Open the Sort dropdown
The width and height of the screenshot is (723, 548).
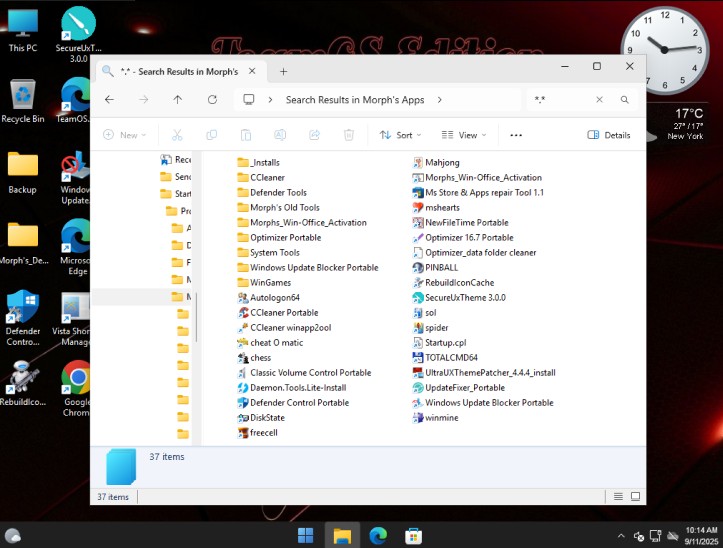(x=400, y=135)
